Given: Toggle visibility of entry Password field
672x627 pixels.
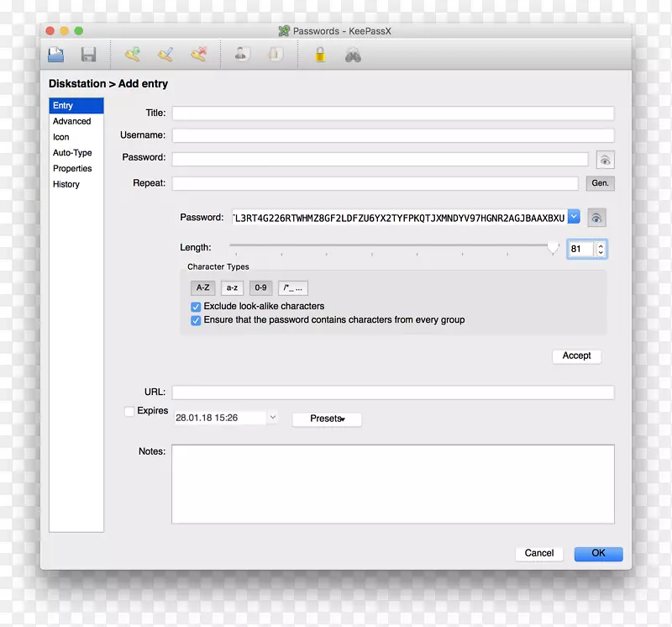Looking at the screenshot, I should point(605,160).
